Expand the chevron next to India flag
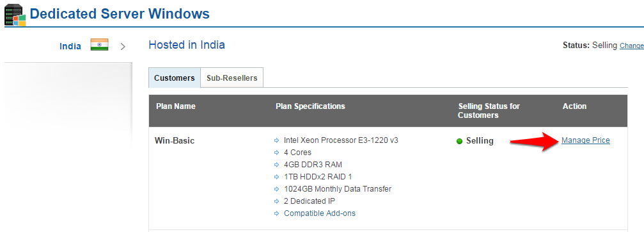This screenshot has width=644, height=232. (x=122, y=47)
